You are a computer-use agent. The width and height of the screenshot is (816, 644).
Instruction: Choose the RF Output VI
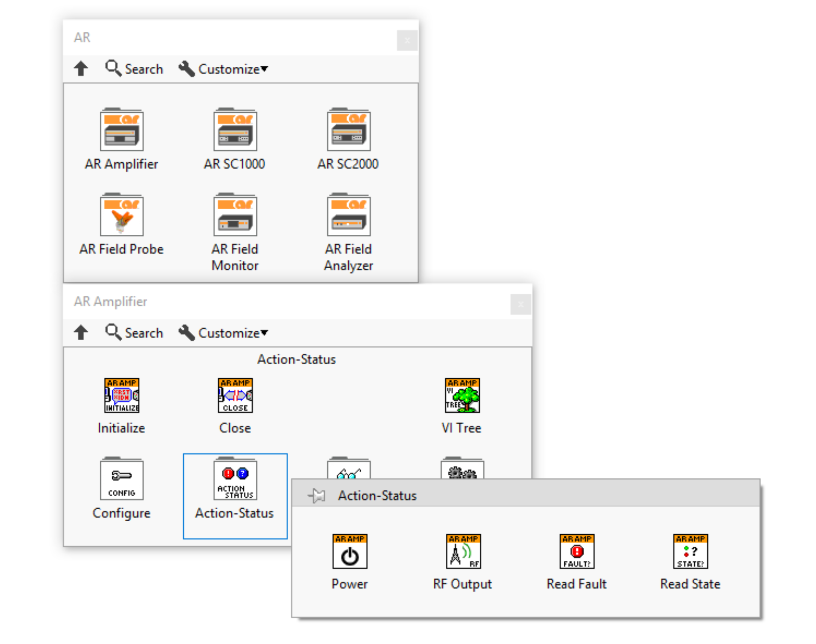pyautogui.click(x=463, y=551)
